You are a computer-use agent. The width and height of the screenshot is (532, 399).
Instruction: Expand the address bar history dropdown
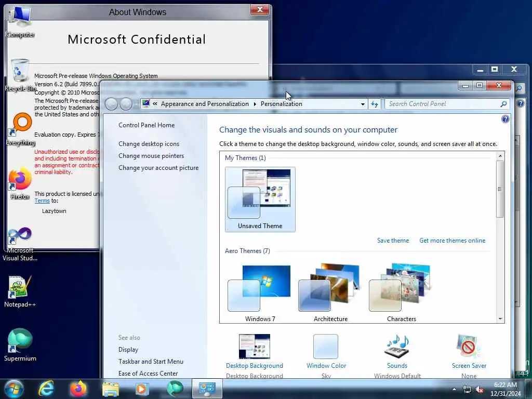[x=363, y=104]
